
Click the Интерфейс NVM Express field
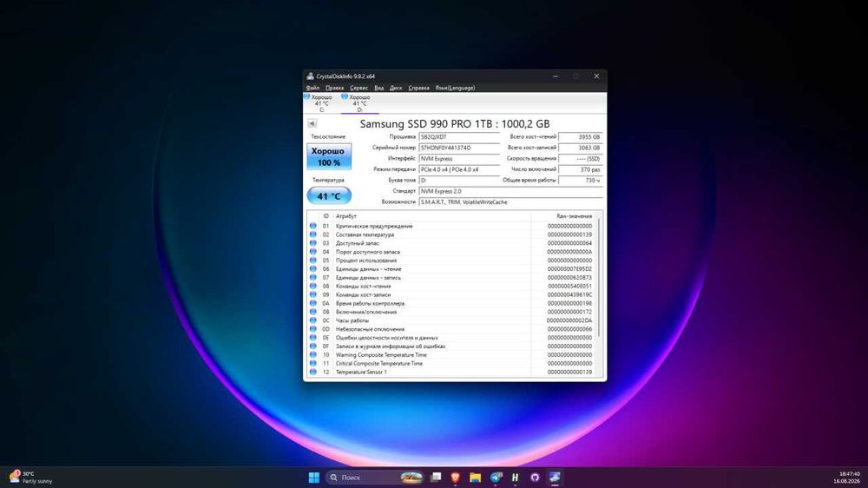click(x=459, y=158)
